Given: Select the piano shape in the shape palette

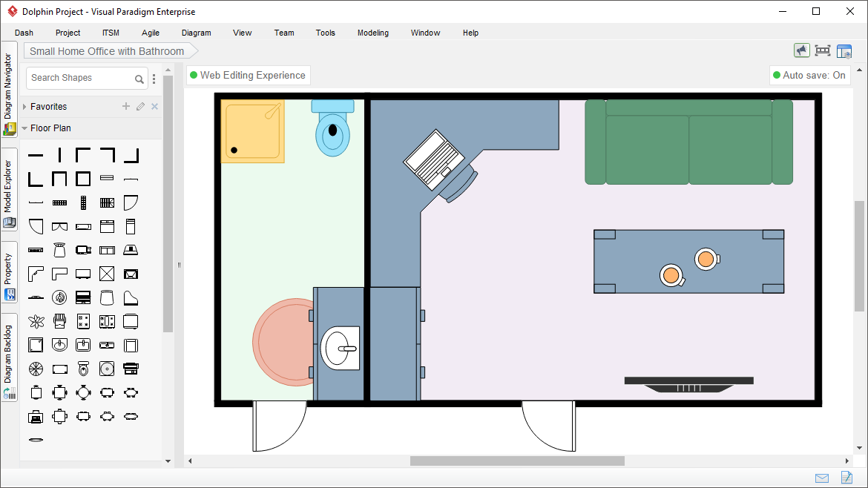Looking at the screenshot, I should coord(131,297).
